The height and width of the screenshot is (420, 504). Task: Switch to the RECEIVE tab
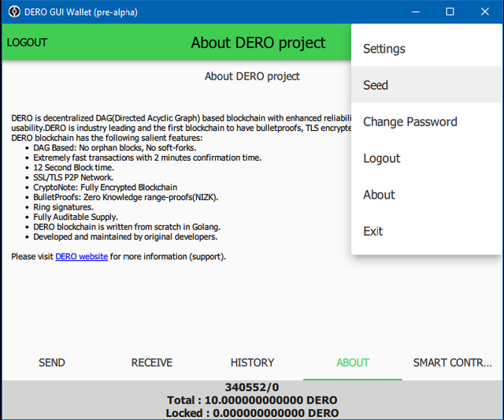tap(152, 362)
